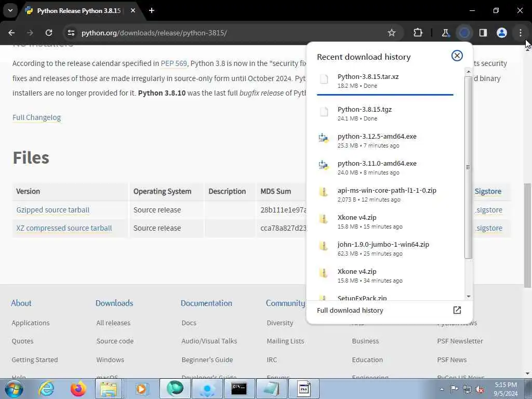Open Windows Start menu orb
The image size is (532, 399).
point(14,389)
